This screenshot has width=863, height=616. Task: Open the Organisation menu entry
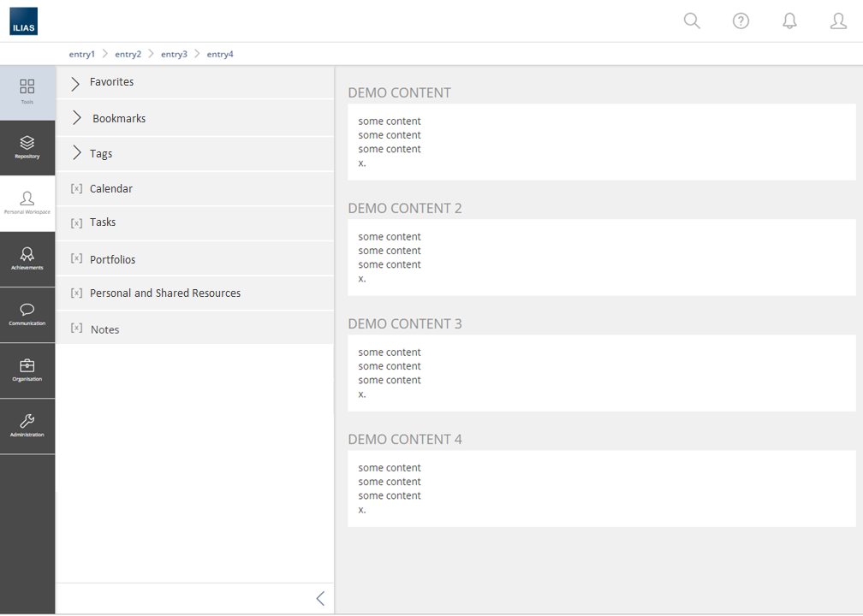coord(27,370)
